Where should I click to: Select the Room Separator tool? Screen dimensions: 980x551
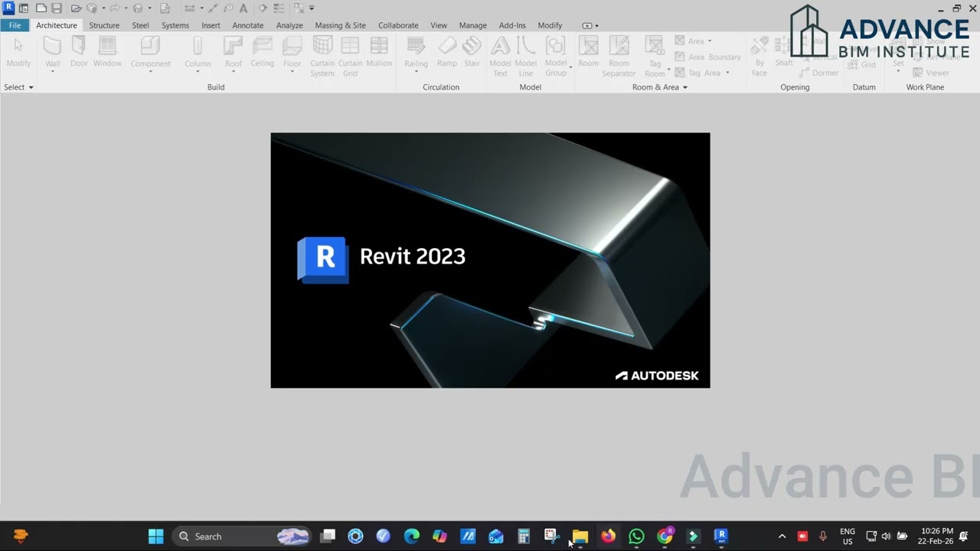[x=619, y=57]
